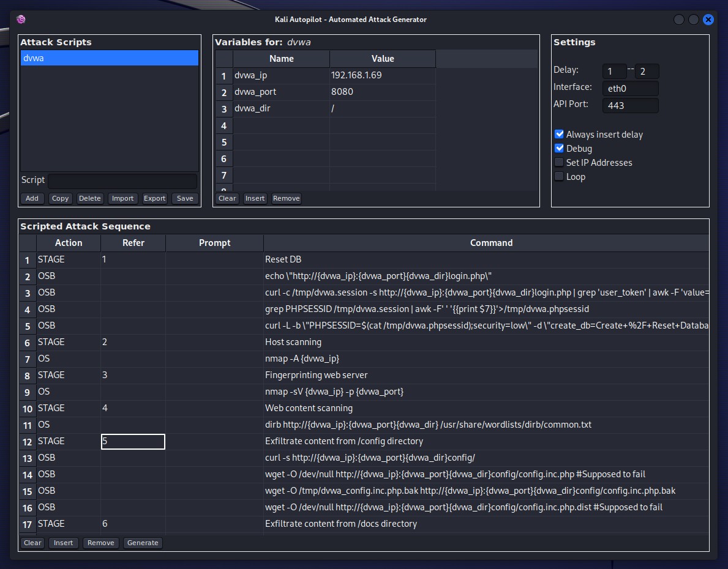Select the dvwa_dir variable name cell

[x=282, y=109]
